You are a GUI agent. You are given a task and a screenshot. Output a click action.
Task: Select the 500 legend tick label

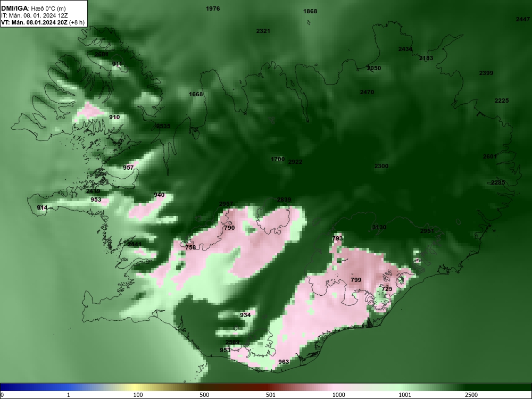[204, 395]
